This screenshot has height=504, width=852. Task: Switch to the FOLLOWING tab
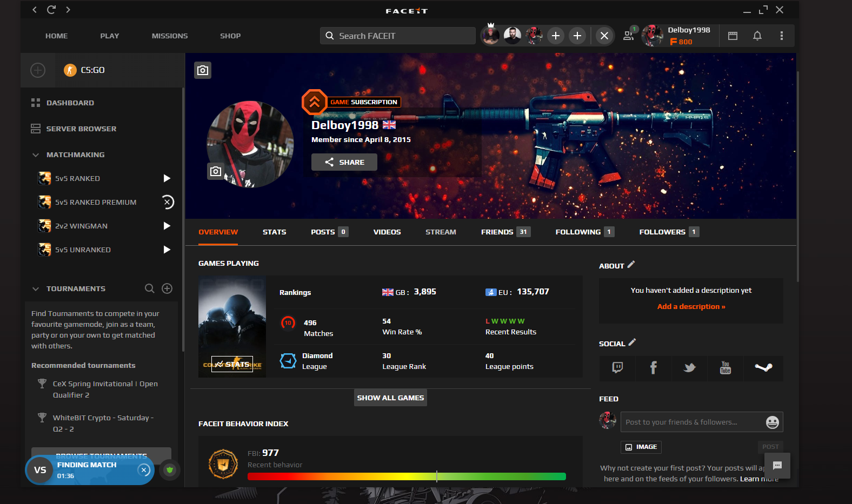coord(585,232)
